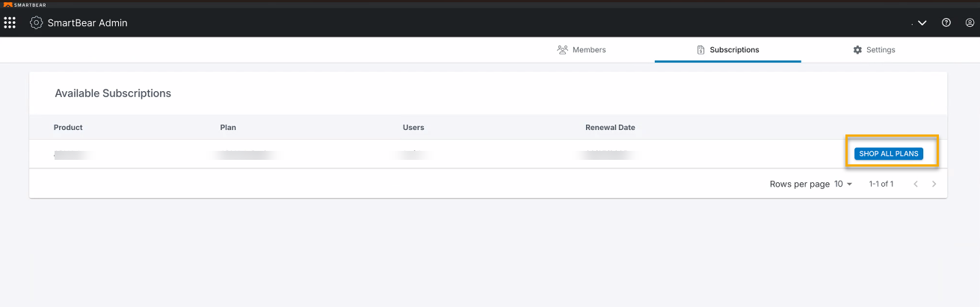
Task: Click the Shop All Plans button
Action: pos(889,154)
